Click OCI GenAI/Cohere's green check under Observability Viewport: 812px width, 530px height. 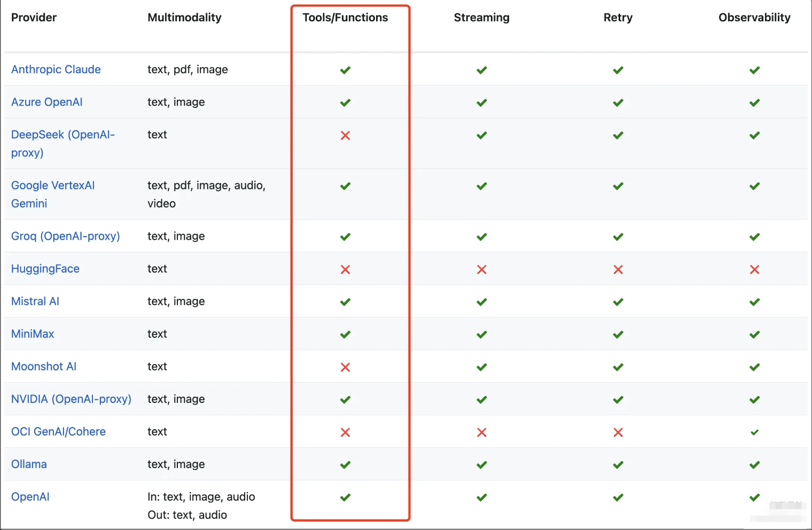754,432
